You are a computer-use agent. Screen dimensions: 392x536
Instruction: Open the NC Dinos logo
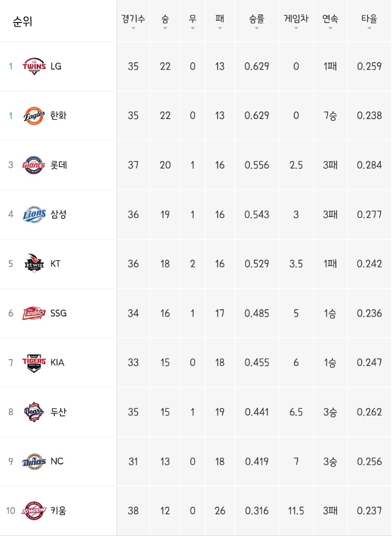[34, 462]
